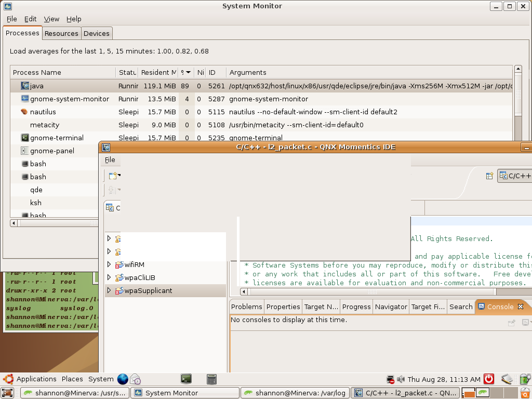Screen dimensions: 532x399
Task: Open the View menu in System Monitor
Action: pos(51,19)
